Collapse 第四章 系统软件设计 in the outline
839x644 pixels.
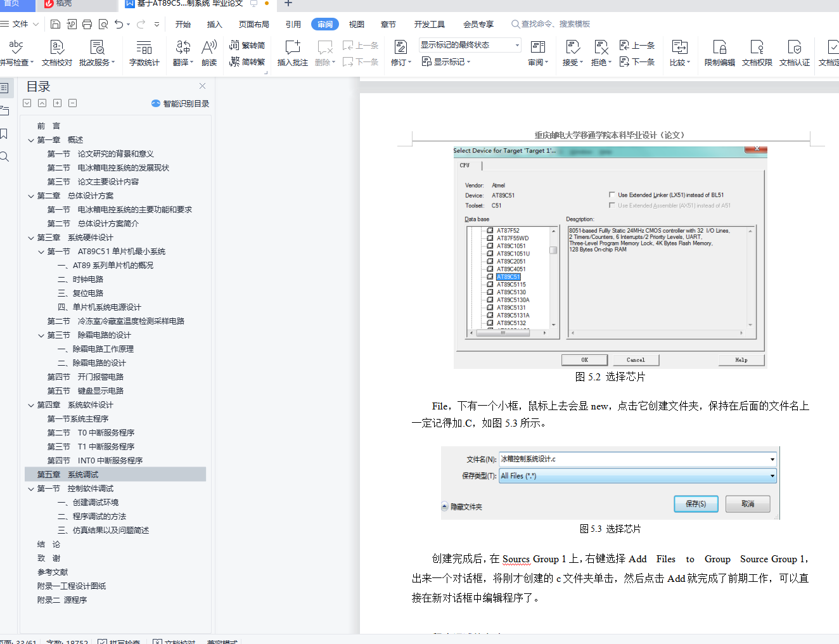(31, 405)
